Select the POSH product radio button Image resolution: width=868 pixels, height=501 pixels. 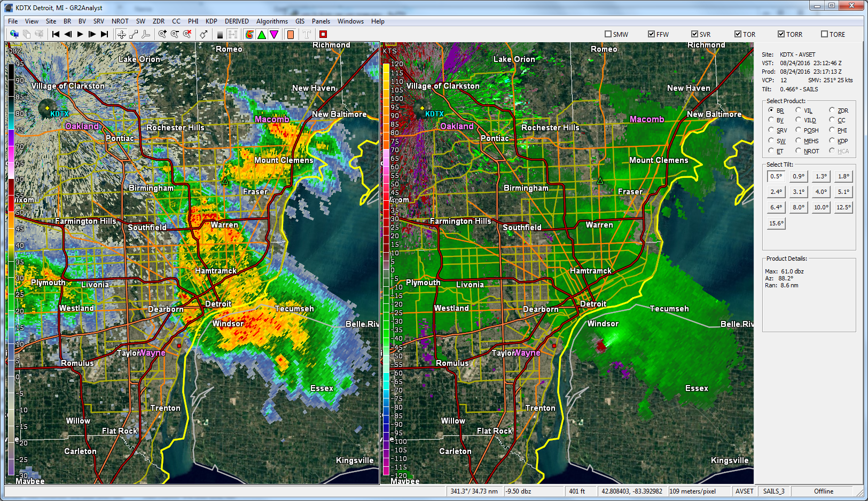point(798,130)
